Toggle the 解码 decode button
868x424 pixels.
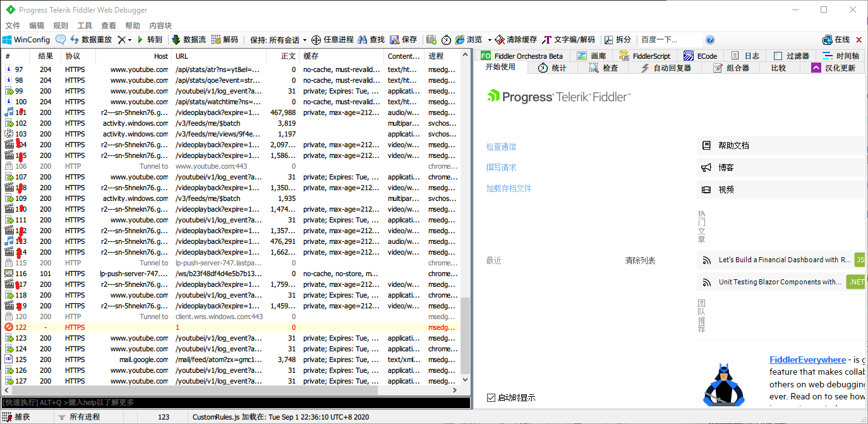(x=224, y=39)
